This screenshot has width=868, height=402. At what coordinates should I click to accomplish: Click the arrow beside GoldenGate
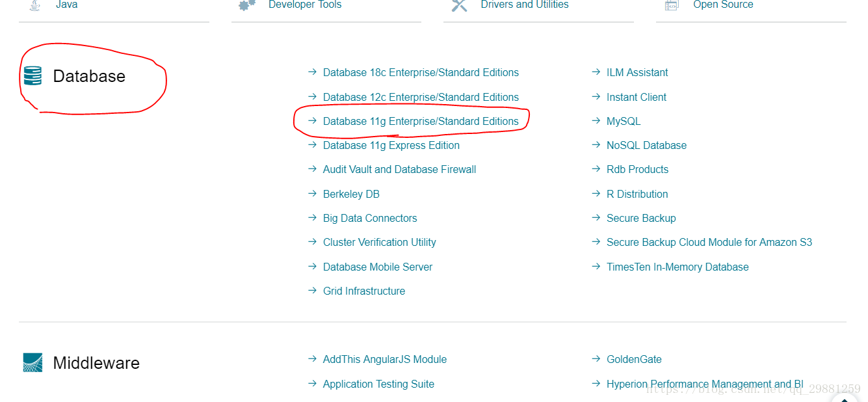click(x=596, y=358)
